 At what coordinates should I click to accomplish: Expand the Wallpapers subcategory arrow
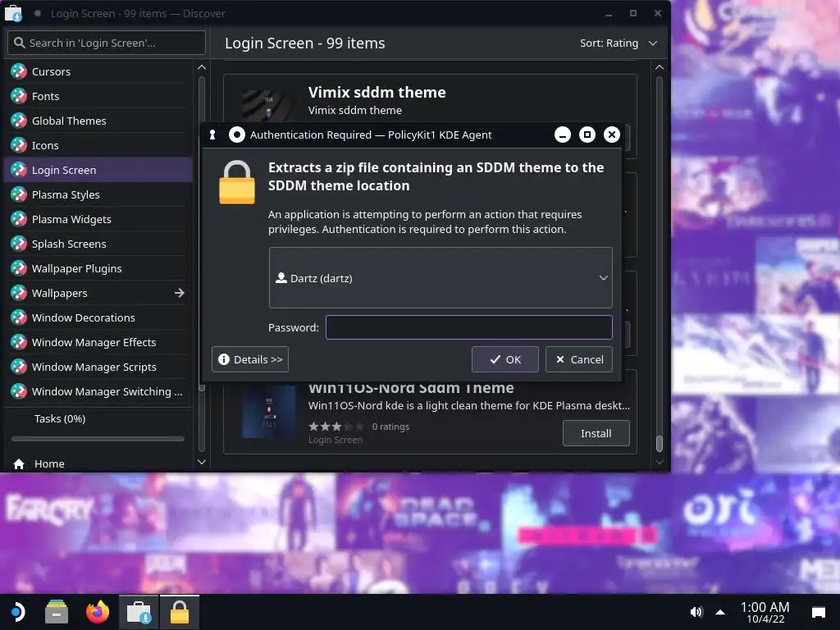point(180,293)
